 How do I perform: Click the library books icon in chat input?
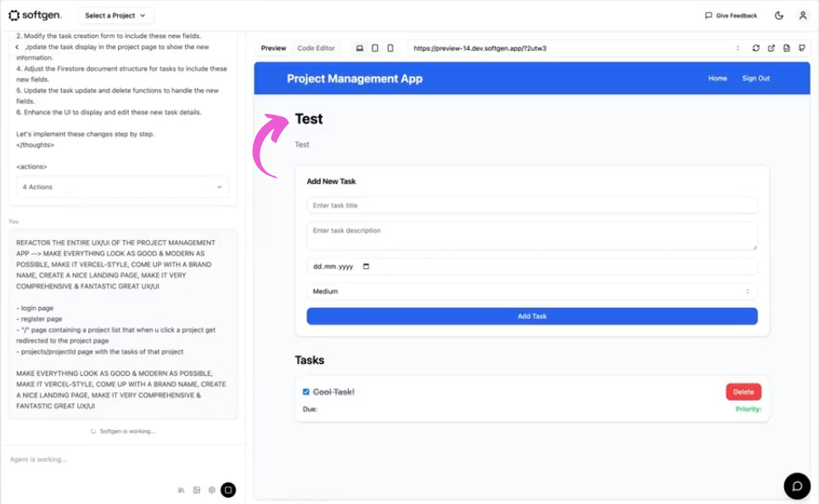coord(182,490)
